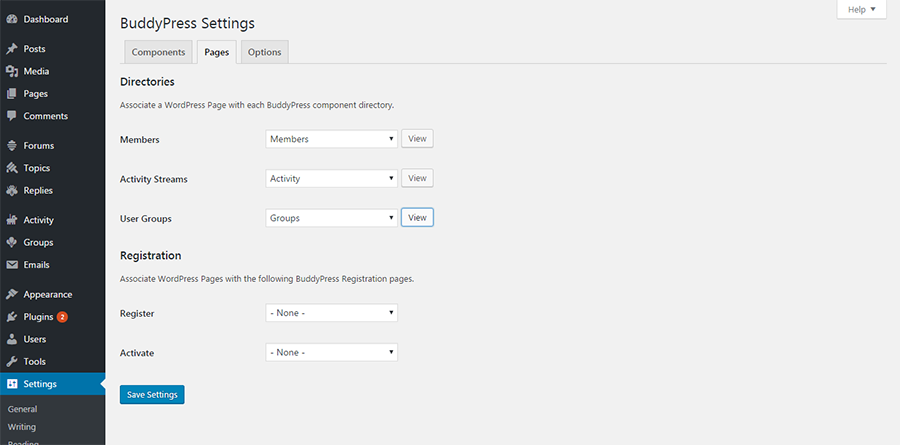Viewport: 900px width, 445px height.
Task: Click the Comments speech bubble icon
Action: [11, 116]
